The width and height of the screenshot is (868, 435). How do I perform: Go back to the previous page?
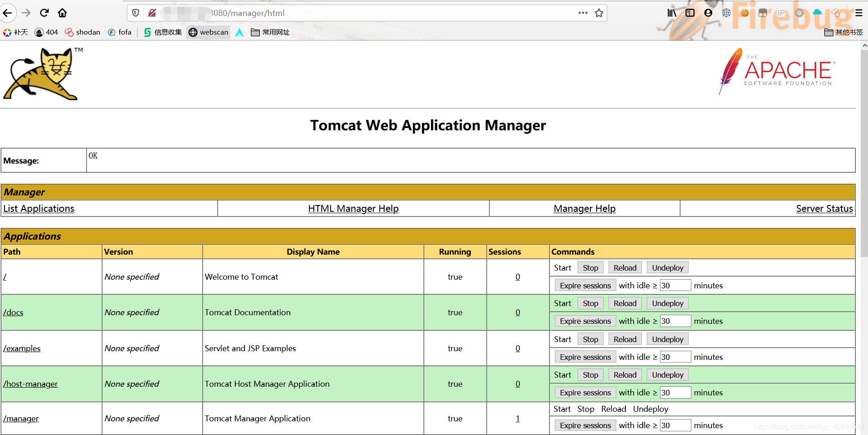click(x=8, y=13)
